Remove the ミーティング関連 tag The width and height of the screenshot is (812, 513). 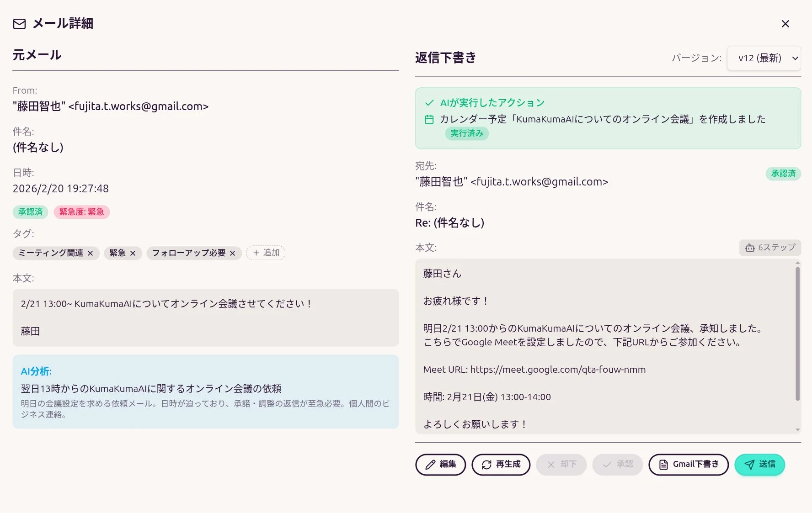point(90,253)
